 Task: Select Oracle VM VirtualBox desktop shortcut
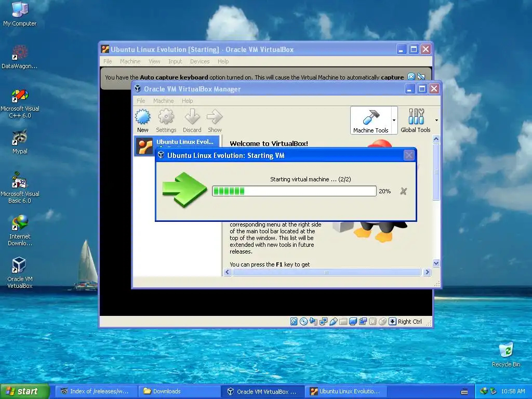pyautogui.click(x=20, y=273)
